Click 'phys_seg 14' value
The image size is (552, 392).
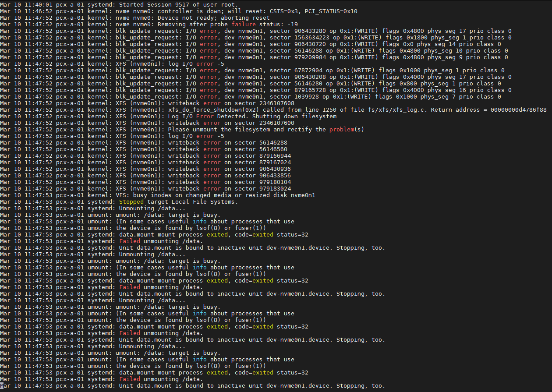[x=437, y=44]
